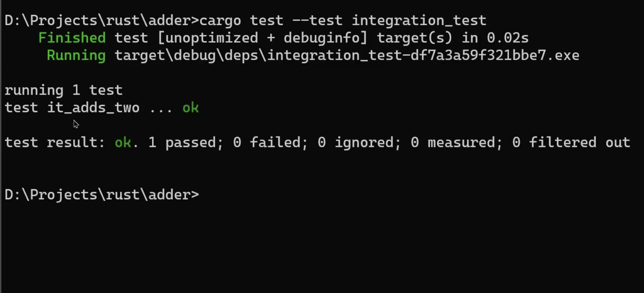Click the "running 1 test" line
644x293 pixels.
pos(63,90)
